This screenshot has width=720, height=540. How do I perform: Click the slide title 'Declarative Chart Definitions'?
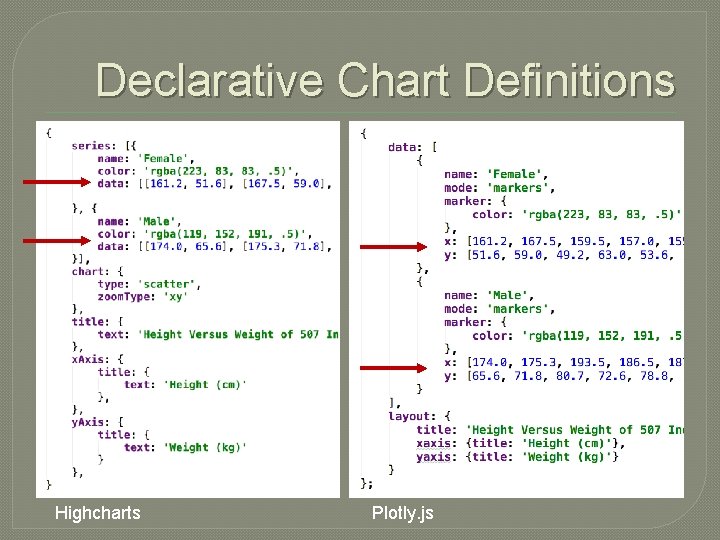pos(386,80)
